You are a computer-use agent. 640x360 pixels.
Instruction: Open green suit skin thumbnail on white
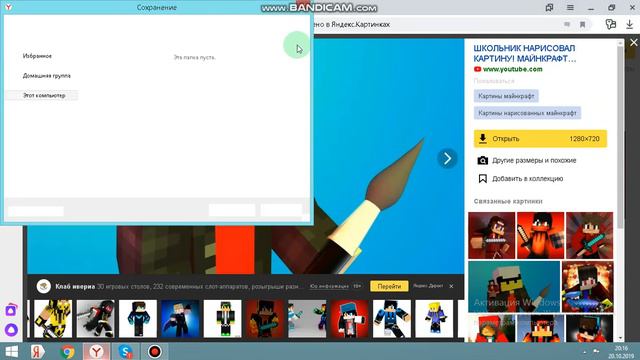pyautogui.click(x=222, y=319)
